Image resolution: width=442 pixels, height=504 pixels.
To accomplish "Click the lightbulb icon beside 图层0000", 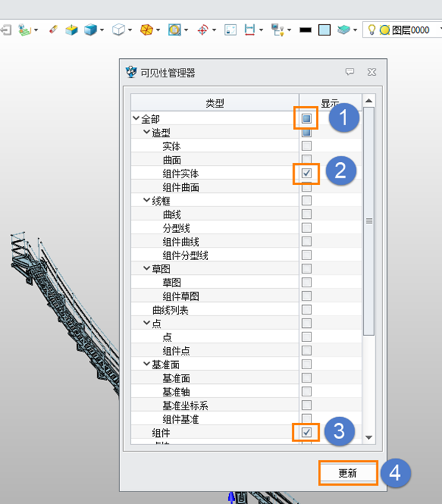I will coord(371,30).
